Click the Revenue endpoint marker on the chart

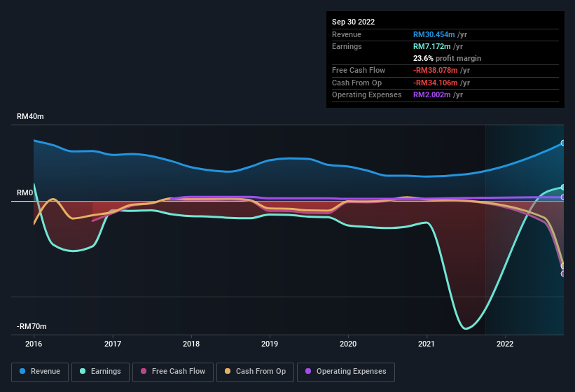coord(563,143)
